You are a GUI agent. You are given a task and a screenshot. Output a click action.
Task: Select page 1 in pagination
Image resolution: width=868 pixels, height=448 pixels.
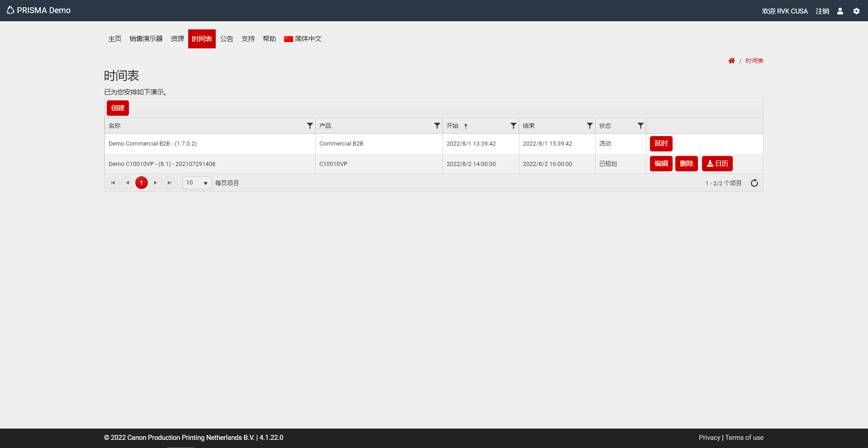pyautogui.click(x=142, y=183)
